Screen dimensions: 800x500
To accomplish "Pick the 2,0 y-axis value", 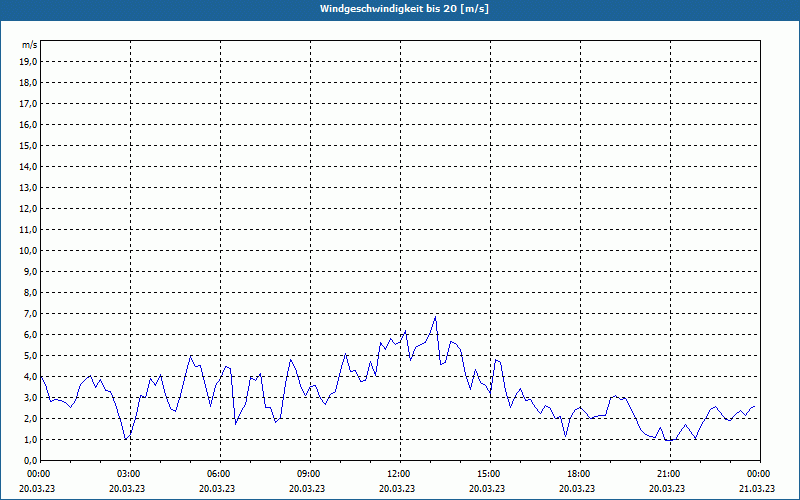I will (x=30, y=419).
